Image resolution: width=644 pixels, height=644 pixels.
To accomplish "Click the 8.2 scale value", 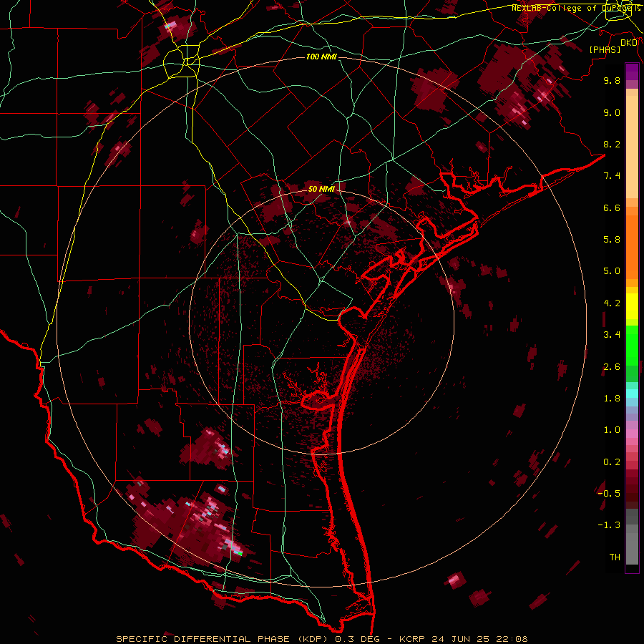I will (x=612, y=144).
